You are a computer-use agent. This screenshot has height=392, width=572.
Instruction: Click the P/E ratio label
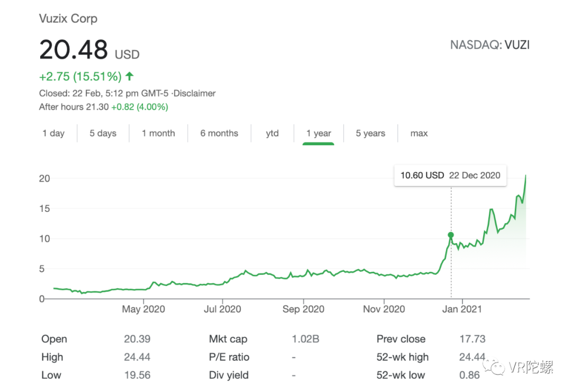tap(229, 357)
